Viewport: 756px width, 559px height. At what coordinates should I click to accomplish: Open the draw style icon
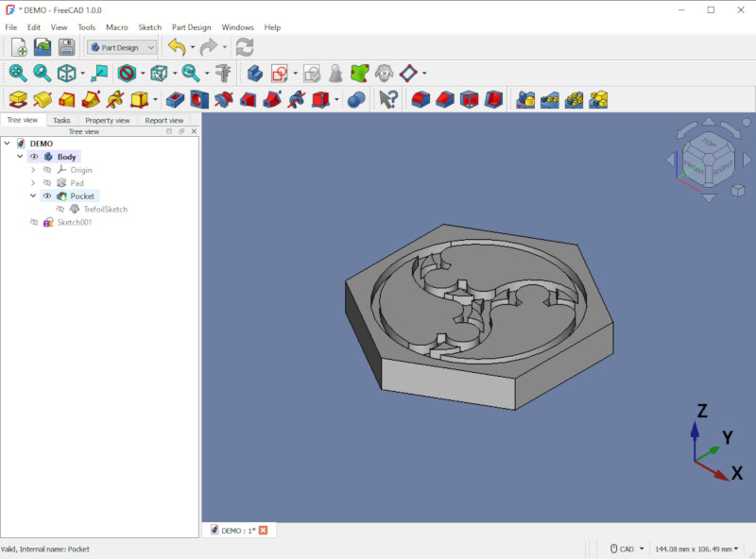tap(127, 74)
